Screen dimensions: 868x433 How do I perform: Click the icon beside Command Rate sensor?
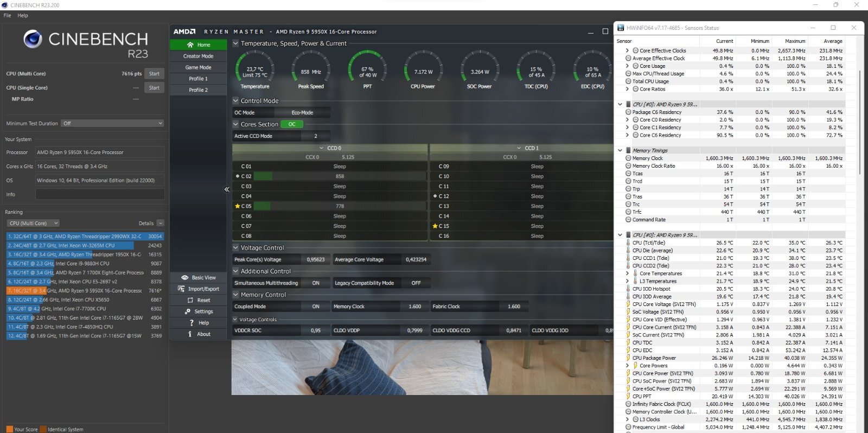628,220
